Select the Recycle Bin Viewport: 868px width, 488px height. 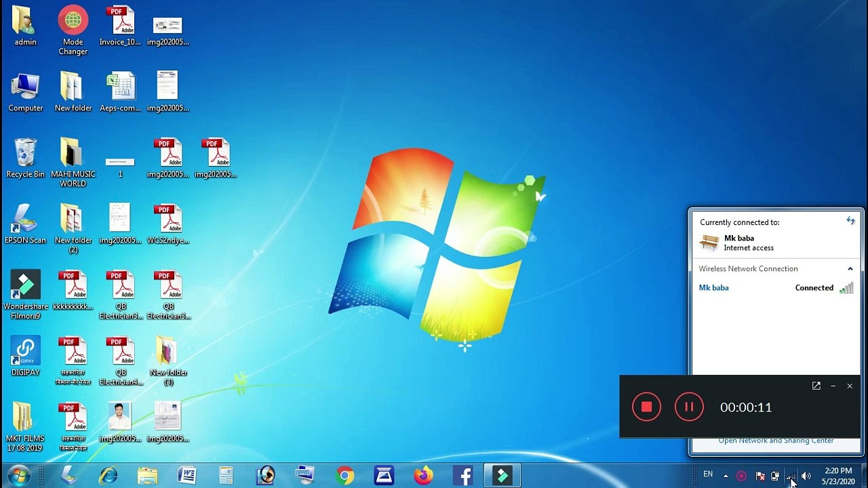click(x=25, y=158)
